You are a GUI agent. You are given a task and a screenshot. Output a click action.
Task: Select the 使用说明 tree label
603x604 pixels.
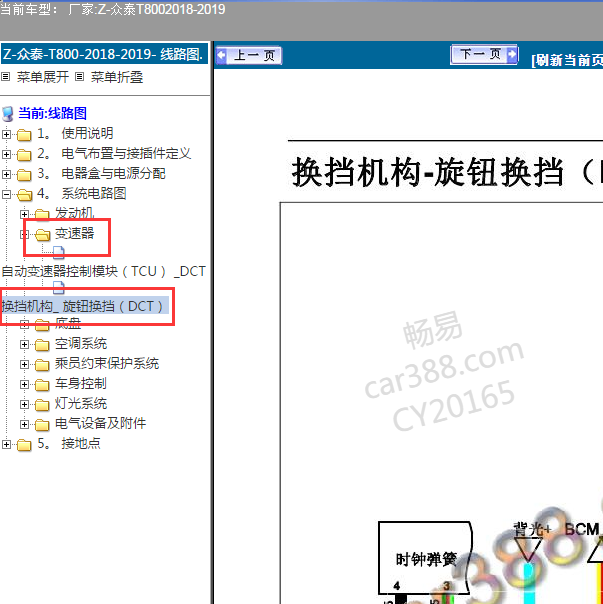point(75,133)
